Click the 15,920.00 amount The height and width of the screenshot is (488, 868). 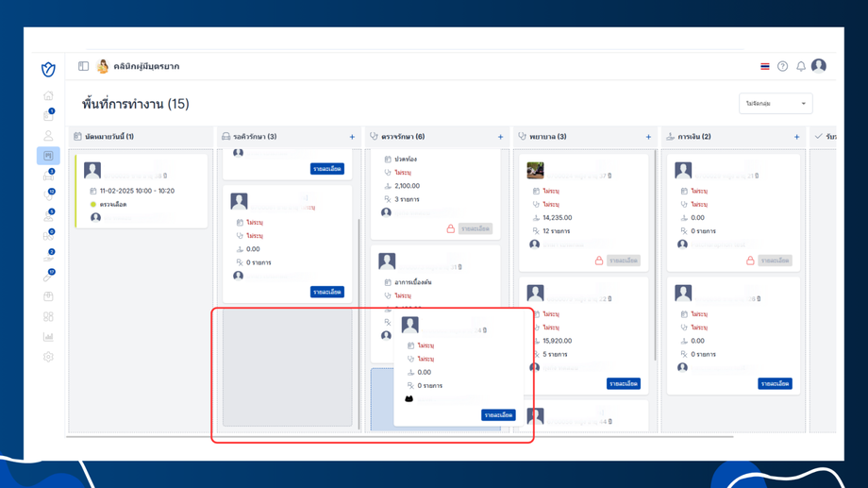558,341
